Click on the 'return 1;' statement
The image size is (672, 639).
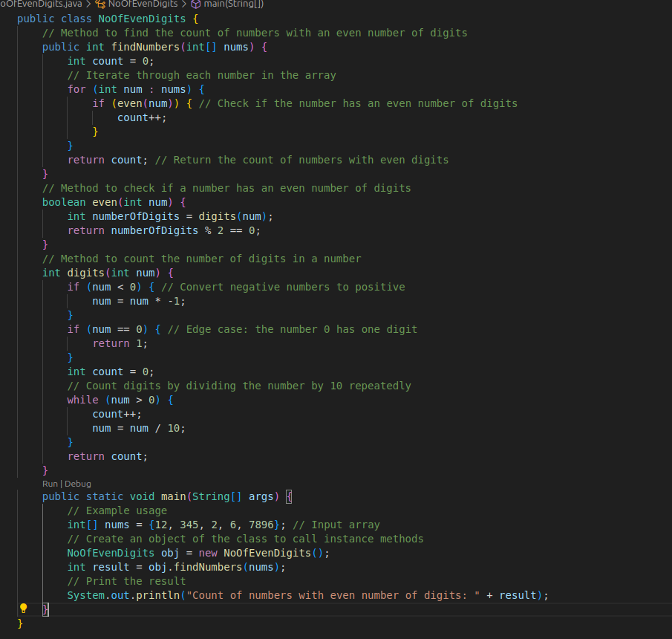[x=120, y=343]
